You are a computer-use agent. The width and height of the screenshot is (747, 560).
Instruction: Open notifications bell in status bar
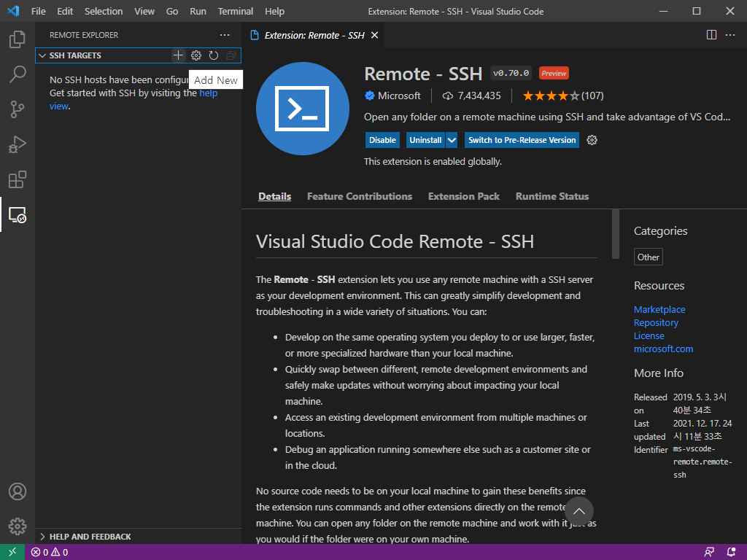[731, 553]
